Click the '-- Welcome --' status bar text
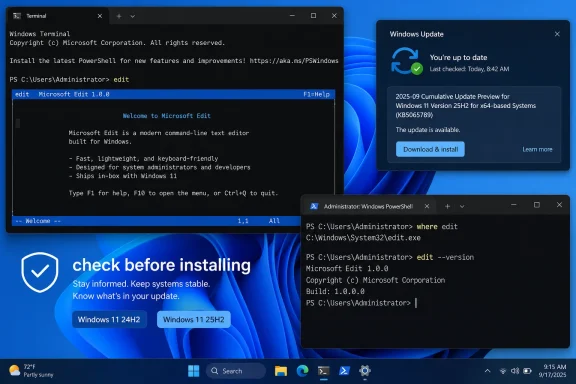 [x=38, y=221]
